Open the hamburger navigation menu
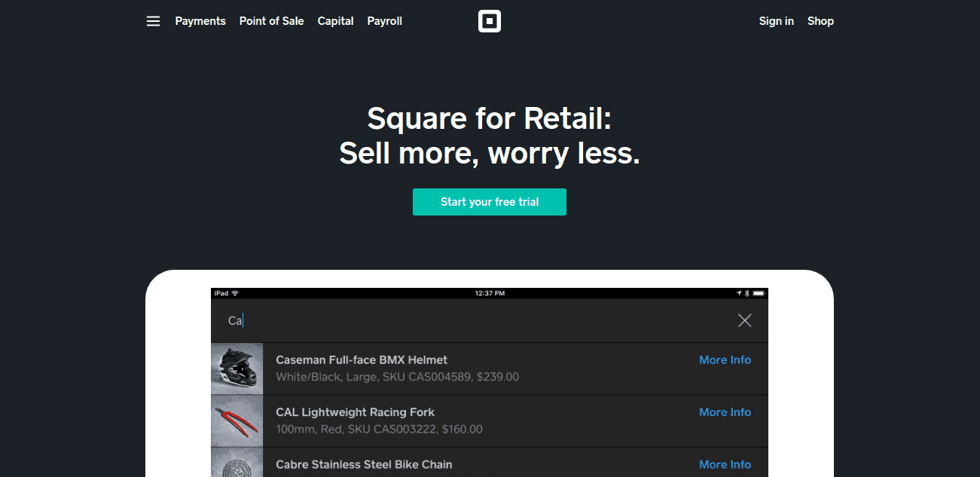Viewport: 980px width, 477px height. click(x=153, y=21)
